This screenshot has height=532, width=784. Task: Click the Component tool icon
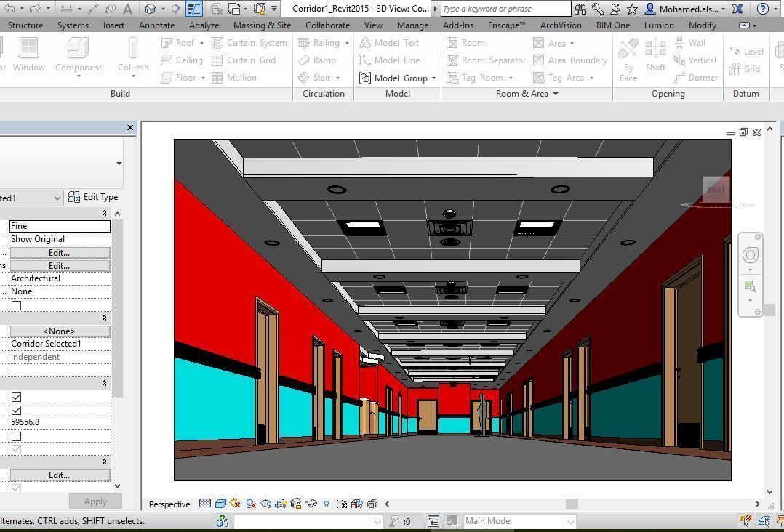(78, 48)
